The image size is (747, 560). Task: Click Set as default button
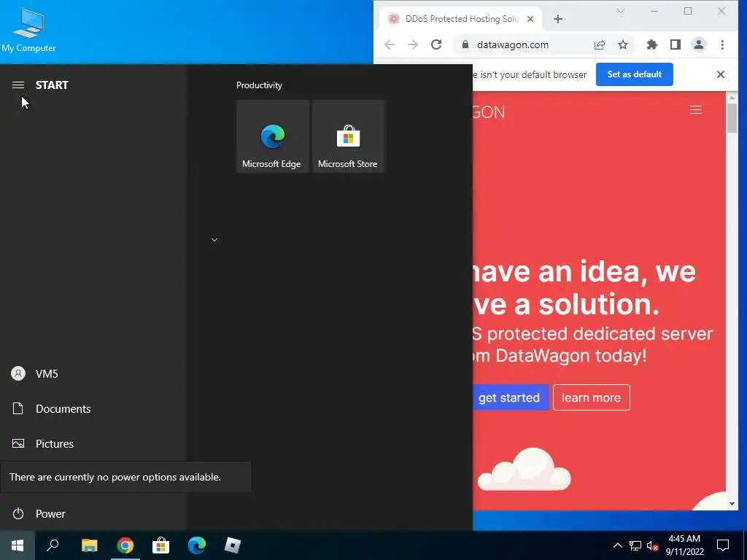click(x=634, y=74)
